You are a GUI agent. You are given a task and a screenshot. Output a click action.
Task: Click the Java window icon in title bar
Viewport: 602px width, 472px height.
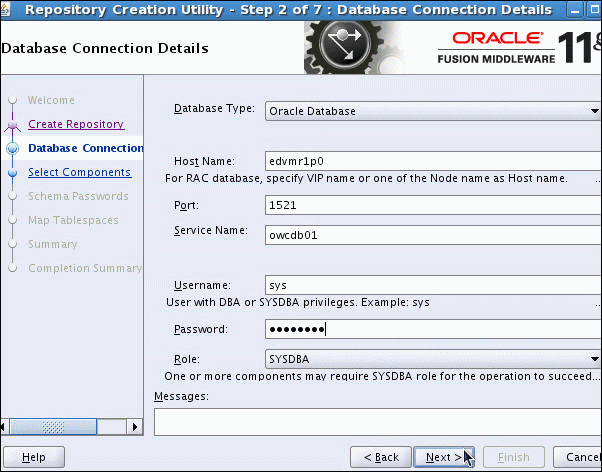pos(6,10)
